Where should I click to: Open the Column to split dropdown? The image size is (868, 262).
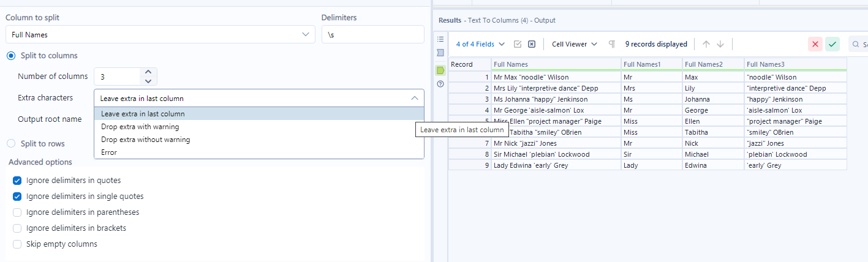[160, 35]
